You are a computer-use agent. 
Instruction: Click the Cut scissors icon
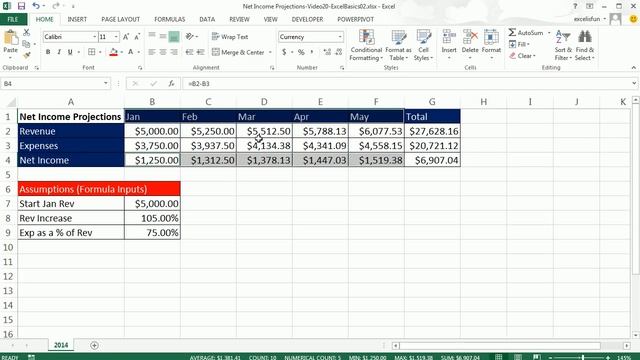(27, 32)
